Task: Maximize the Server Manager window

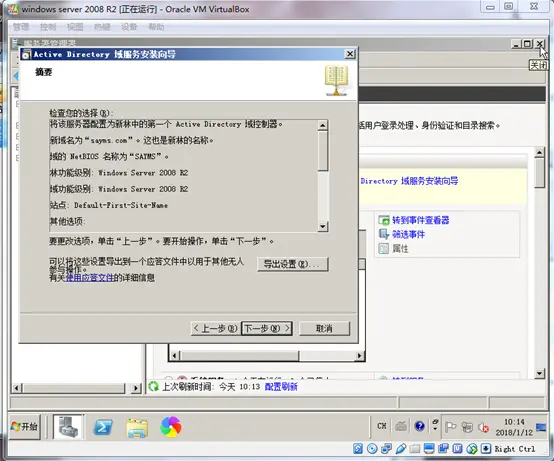Action: click(x=527, y=44)
